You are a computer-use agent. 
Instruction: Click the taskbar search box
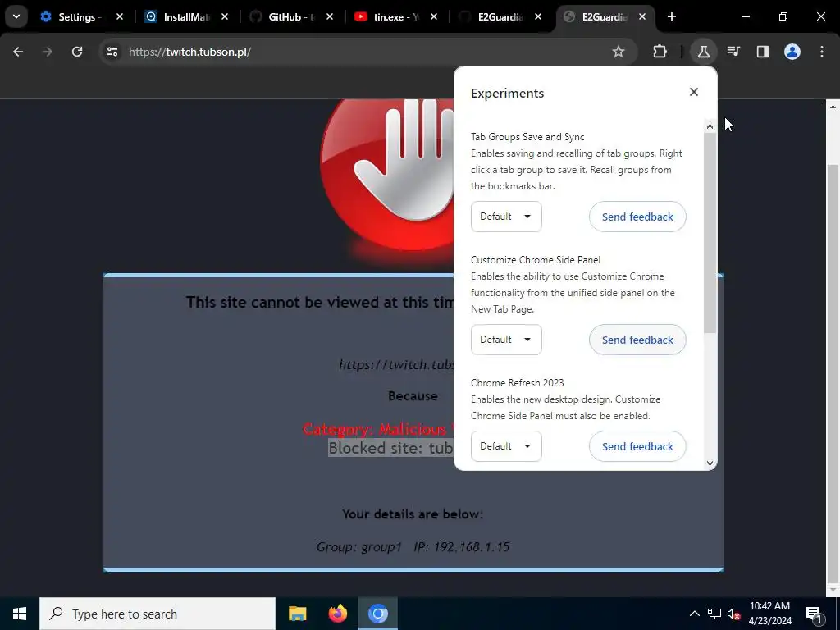point(157,614)
